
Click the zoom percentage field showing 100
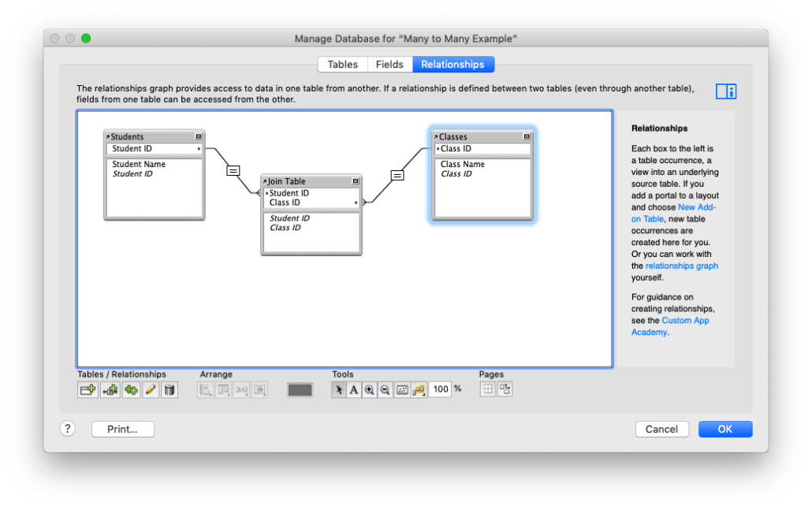[439, 389]
